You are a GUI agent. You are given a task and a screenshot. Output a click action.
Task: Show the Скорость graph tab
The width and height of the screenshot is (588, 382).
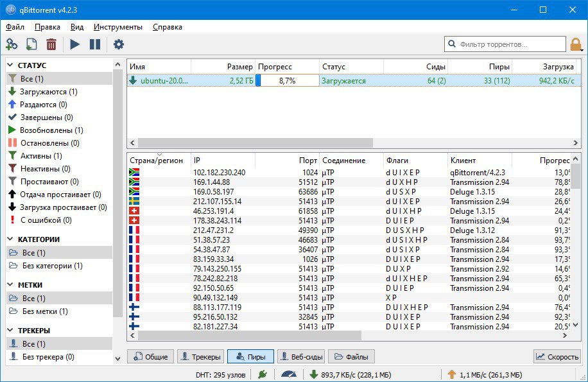coord(557,356)
